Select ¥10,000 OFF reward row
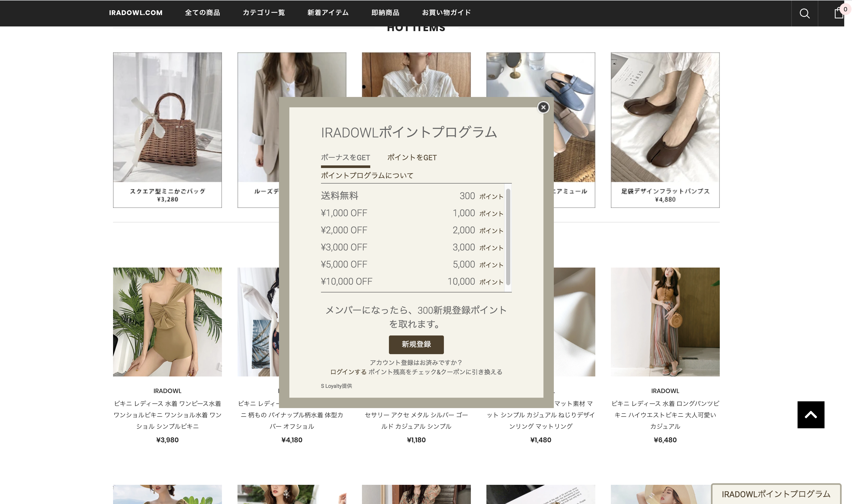 coord(412,281)
